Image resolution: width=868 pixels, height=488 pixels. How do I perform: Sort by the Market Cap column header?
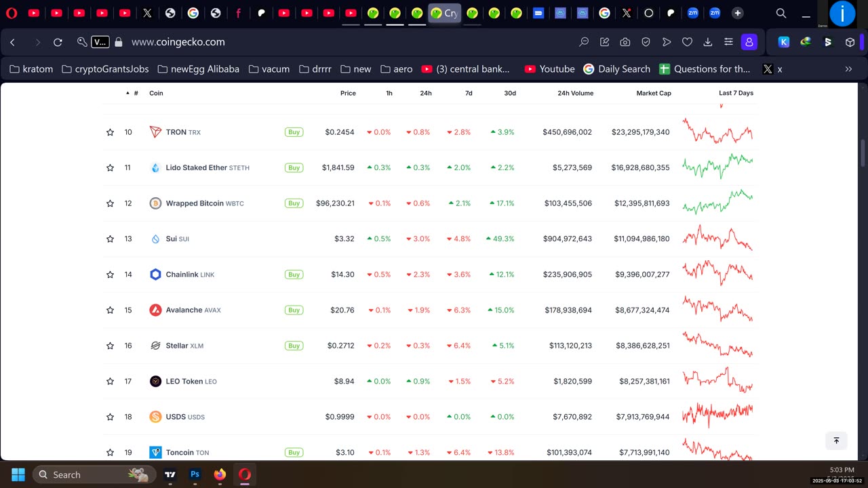pos(654,93)
